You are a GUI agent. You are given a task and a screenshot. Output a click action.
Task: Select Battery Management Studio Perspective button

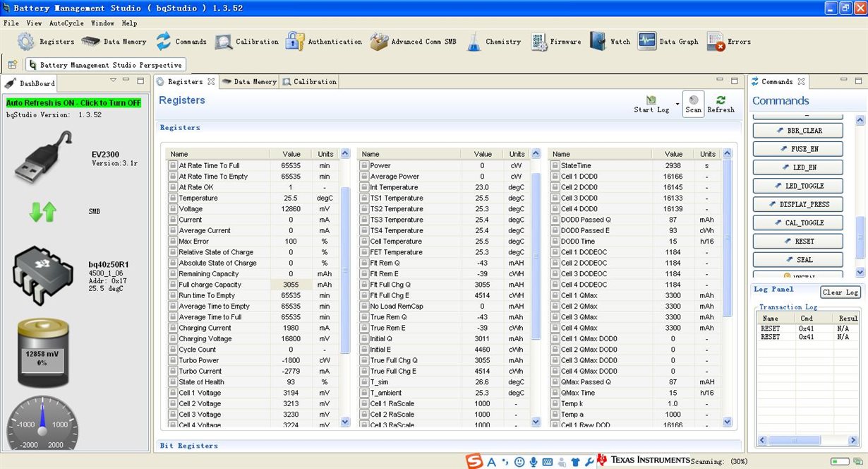[x=105, y=65]
